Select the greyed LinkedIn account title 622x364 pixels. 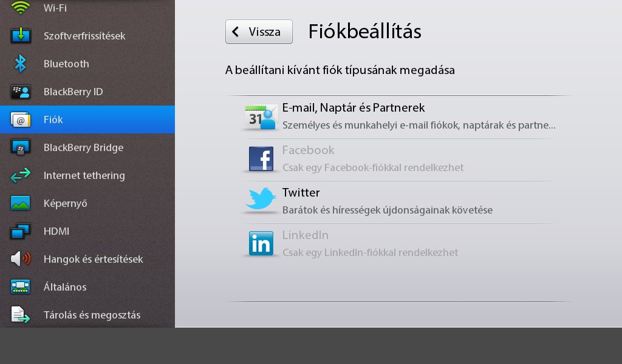pos(306,235)
